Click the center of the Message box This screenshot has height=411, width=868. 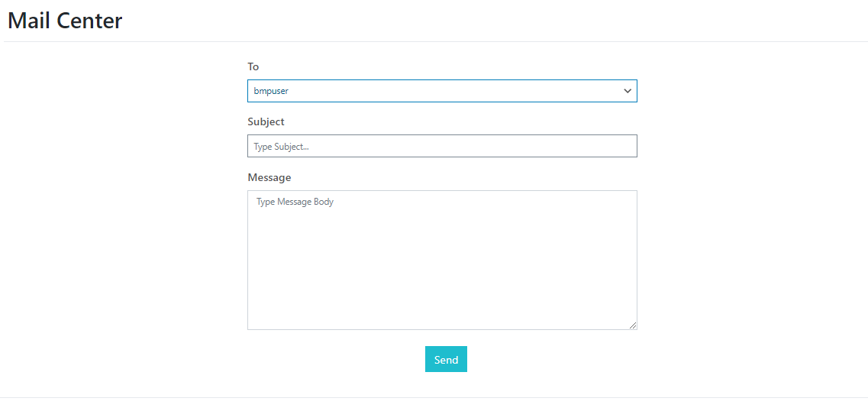coord(442,260)
